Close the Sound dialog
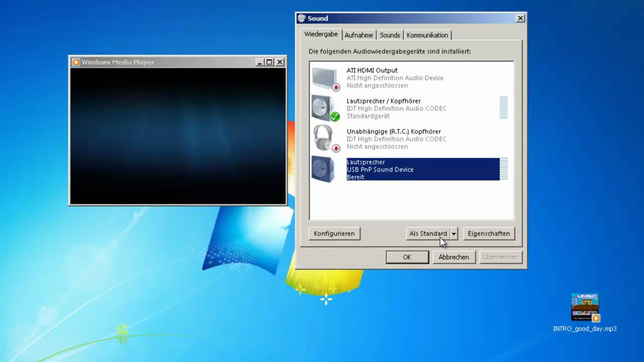The width and height of the screenshot is (644, 362). click(x=520, y=18)
